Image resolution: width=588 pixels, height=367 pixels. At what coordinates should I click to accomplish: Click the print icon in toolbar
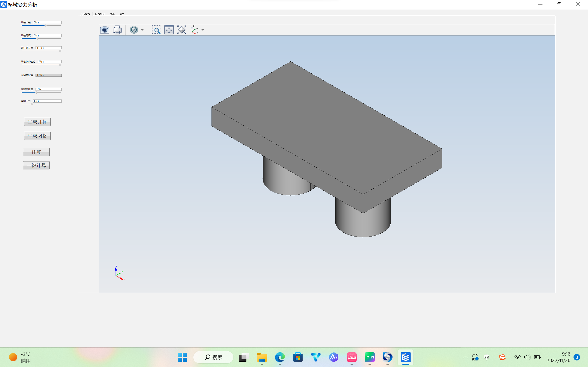(x=117, y=30)
